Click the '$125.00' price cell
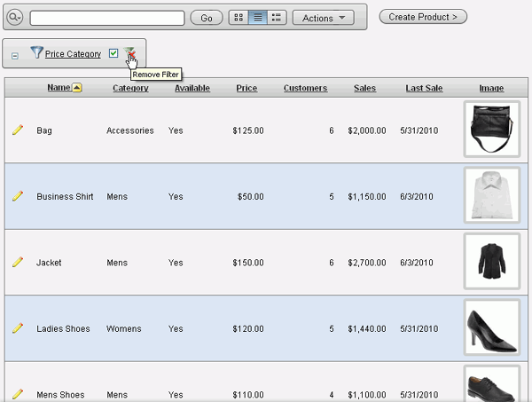532x402 pixels. [x=248, y=130]
